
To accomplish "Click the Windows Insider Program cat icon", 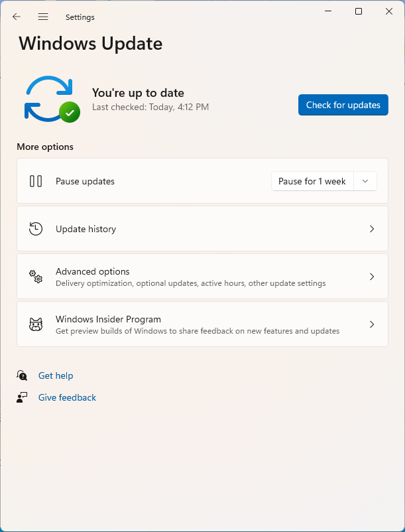I will (x=36, y=324).
